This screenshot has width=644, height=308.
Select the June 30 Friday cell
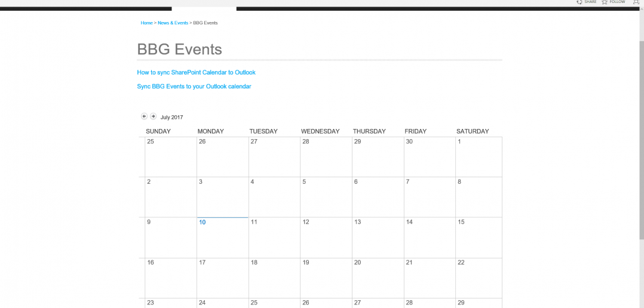tap(430, 157)
